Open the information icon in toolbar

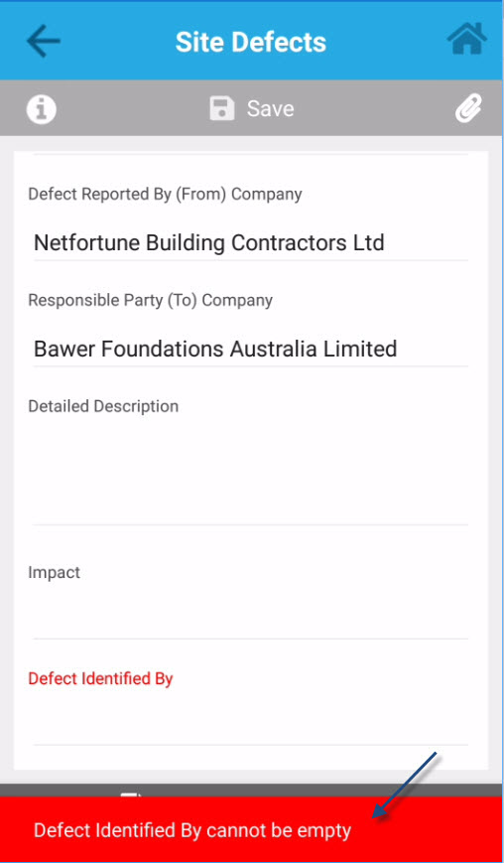coord(42,109)
